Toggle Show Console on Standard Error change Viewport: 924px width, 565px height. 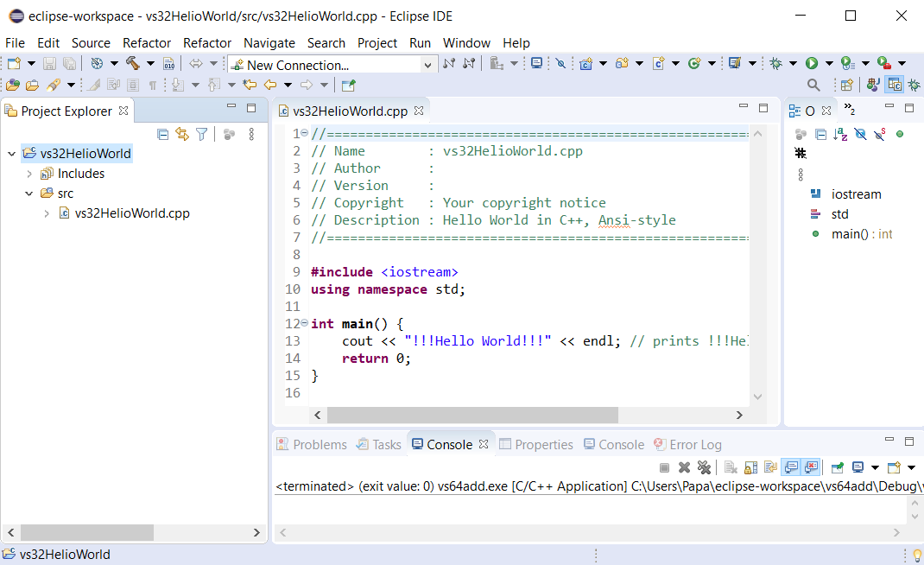tap(812, 467)
